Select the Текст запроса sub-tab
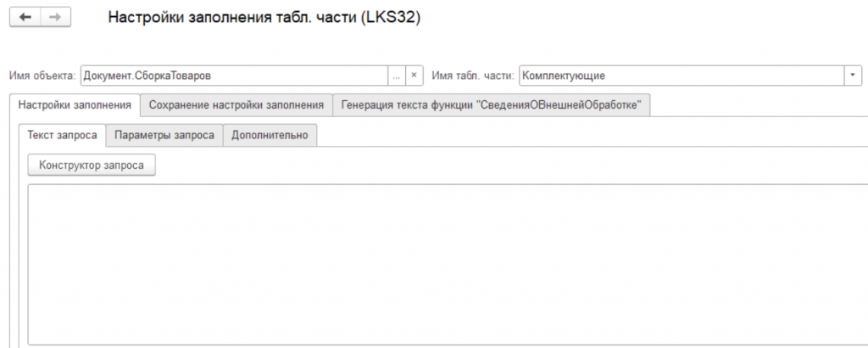Image resolution: width=868 pixels, height=348 pixels. pos(62,135)
